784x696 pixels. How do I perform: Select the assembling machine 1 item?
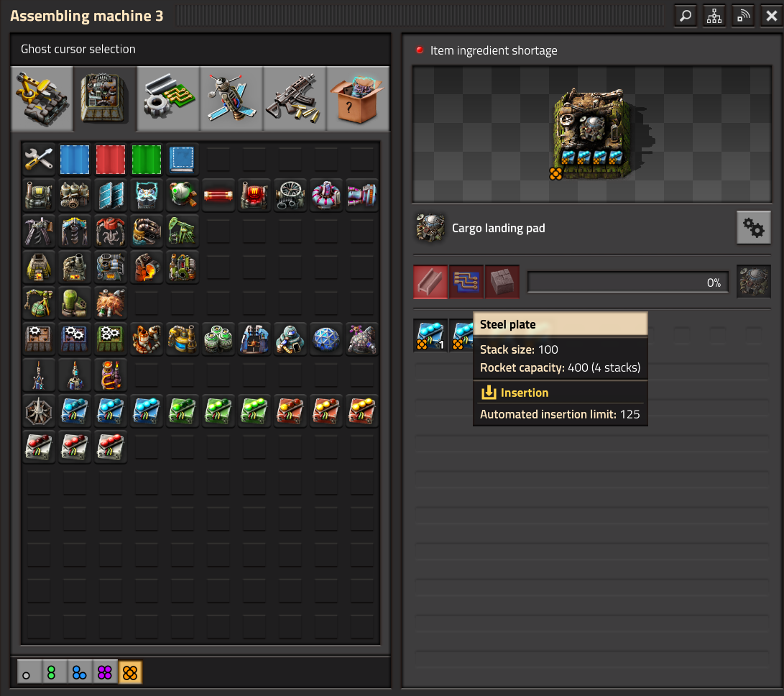(x=39, y=339)
